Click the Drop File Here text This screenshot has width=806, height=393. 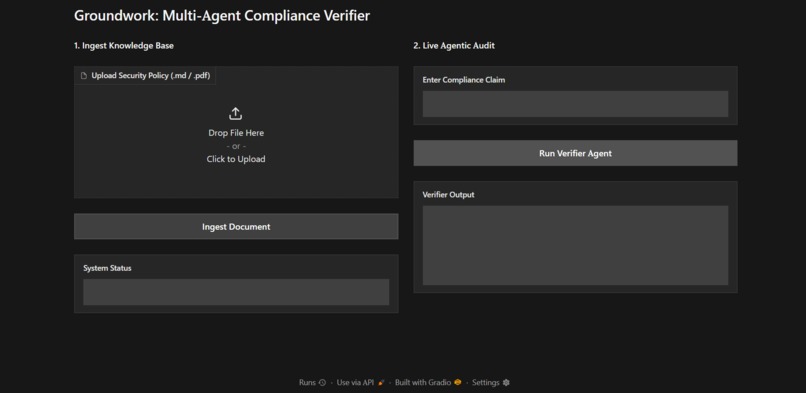(x=236, y=133)
